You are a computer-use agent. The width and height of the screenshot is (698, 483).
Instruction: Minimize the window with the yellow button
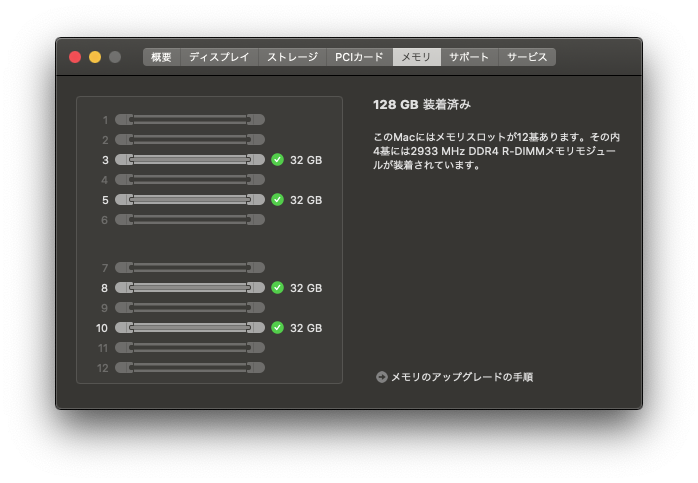coord(95,57)
